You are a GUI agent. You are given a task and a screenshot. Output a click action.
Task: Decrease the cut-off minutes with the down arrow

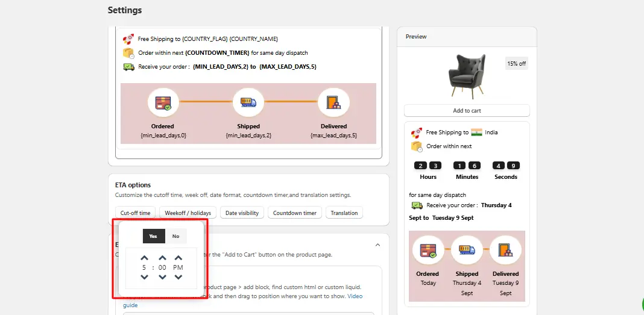point(163,277)
